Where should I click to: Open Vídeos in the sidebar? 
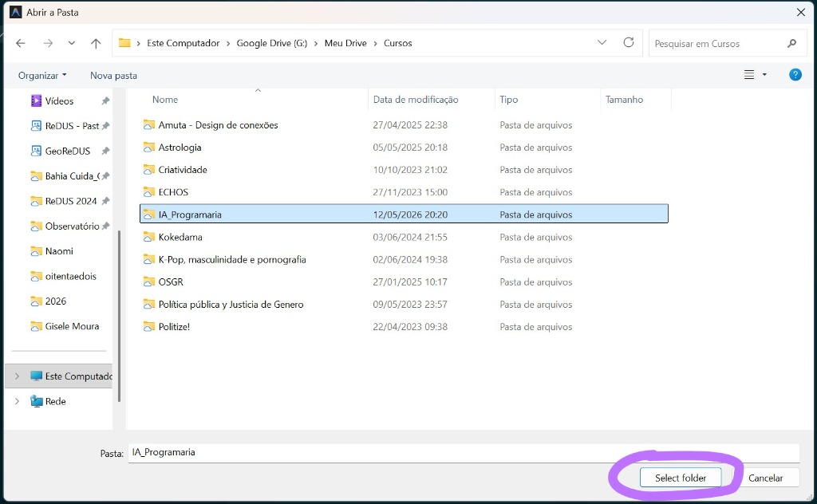pos(59,101)
